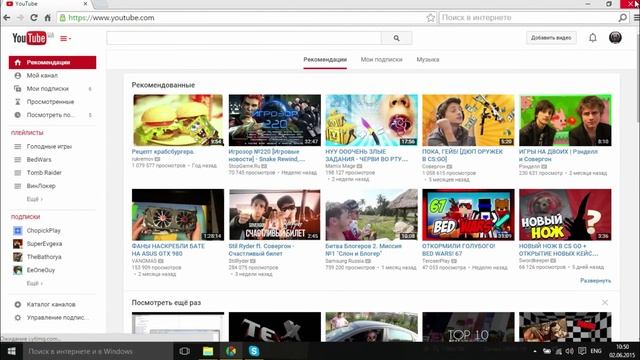Switch ENG input language indicator
The height and width of the screenshot is (360, 640).
596,351
